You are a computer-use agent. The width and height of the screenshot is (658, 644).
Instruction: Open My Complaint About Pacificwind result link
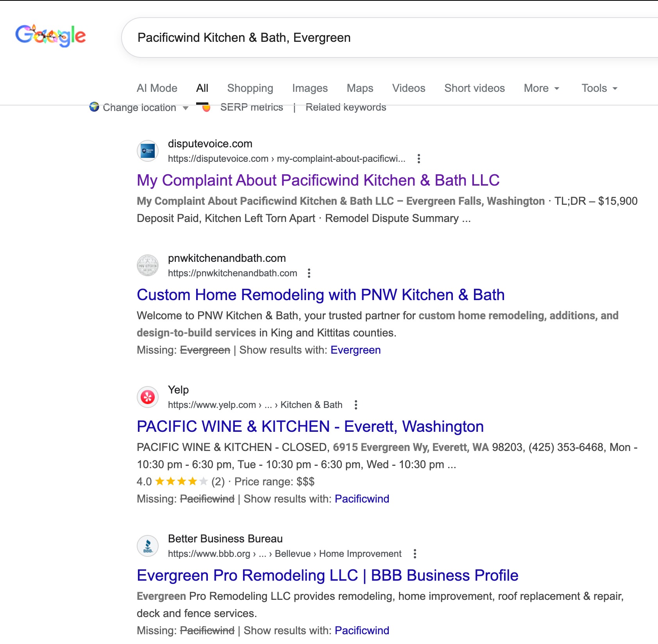tap(318, 180)
